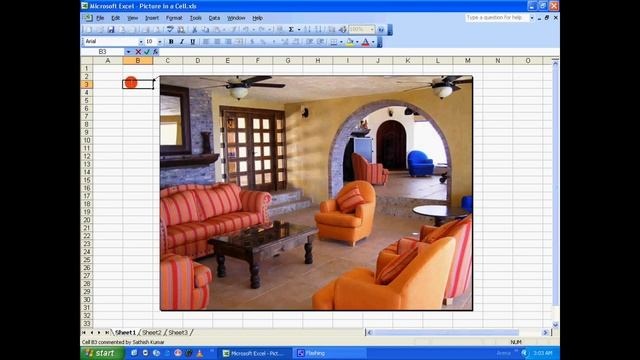Image resolution: width=640 pixels, height=360 pixels.
Task: Click the Undo arrow icon
Action: [246, 29]
